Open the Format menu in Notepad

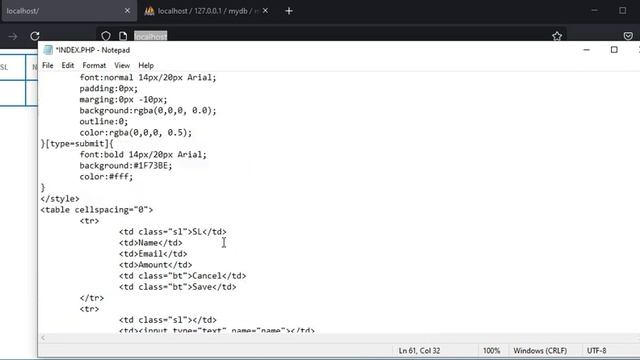pyautogui.click(x=94, y=65)
